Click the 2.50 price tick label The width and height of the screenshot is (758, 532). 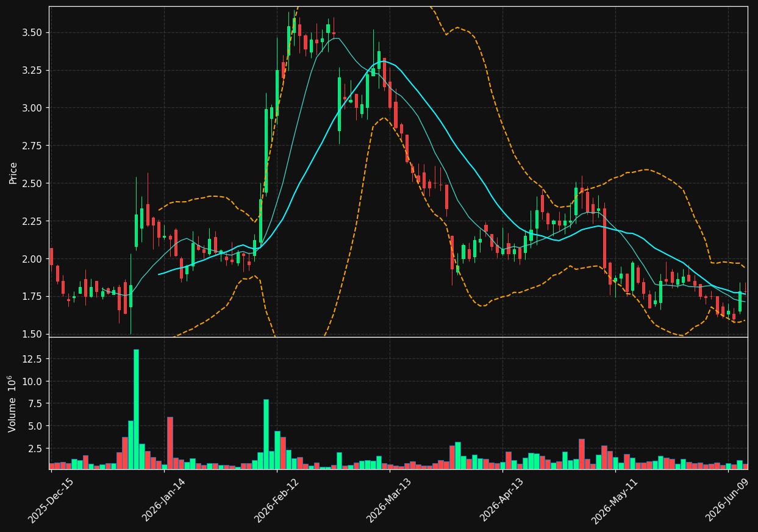pos(33,183)
